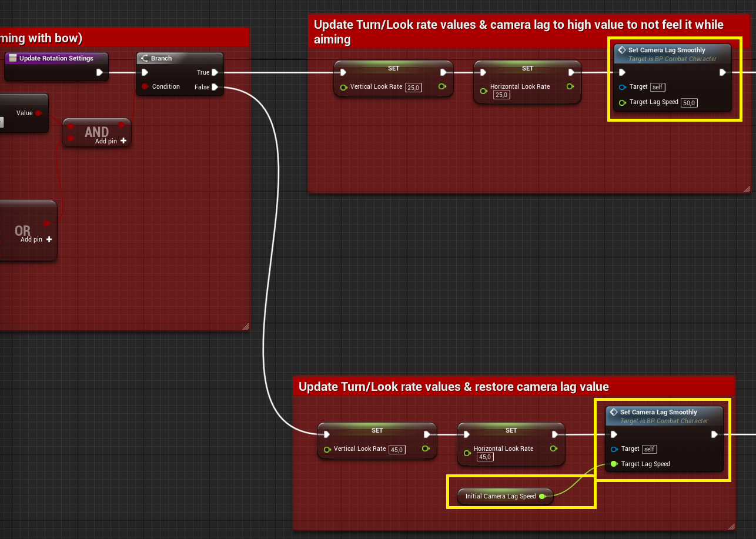This screenshot has width=756, height=539.
Task: Click function icon of bottom Set Camera Lag Smoothly
Action: click(614, 413)
